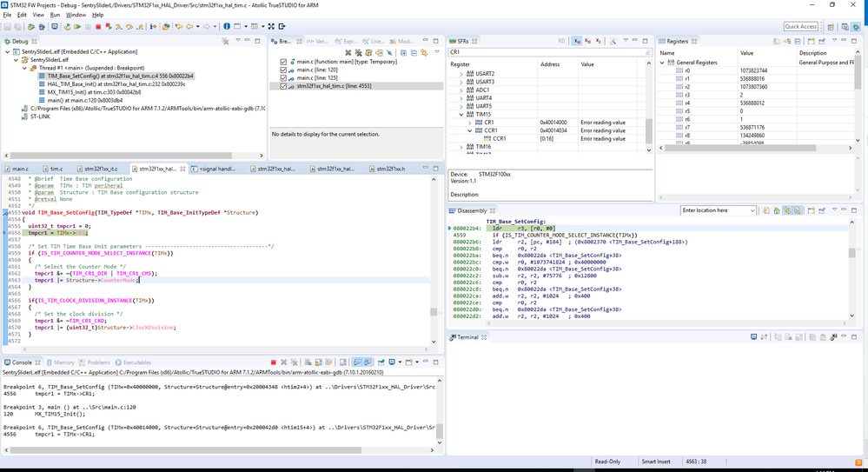This screenshot has width=868, height=472.
Task: Select hexadecimal X16 format in SFRs view
Action: point(577,41)
